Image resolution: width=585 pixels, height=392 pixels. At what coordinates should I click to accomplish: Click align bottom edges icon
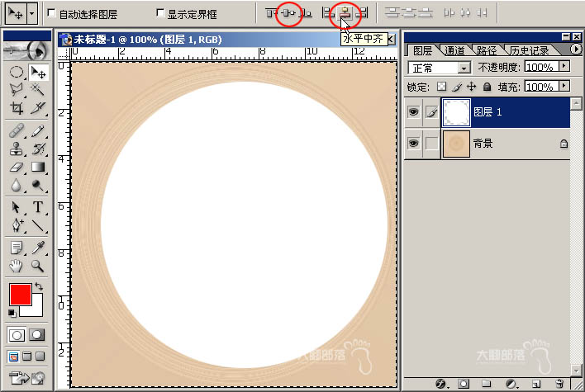pyautogui.click(x=306, y=14)
